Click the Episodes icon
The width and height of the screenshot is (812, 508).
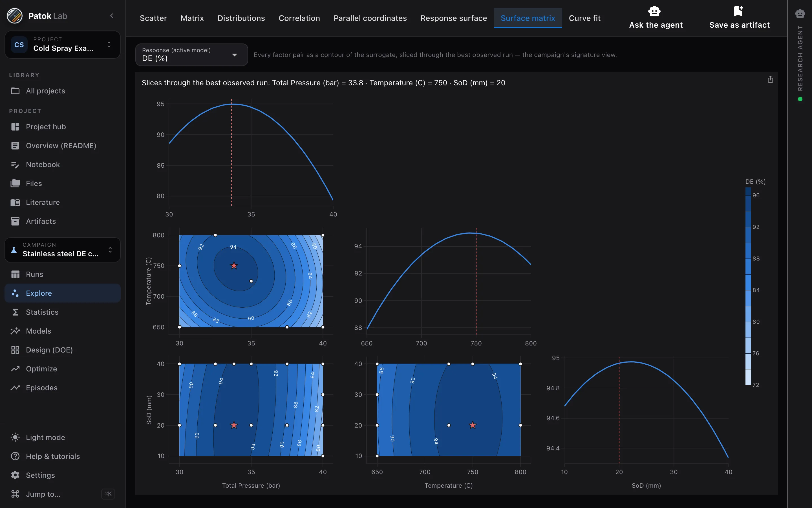(x=15, y=388)
